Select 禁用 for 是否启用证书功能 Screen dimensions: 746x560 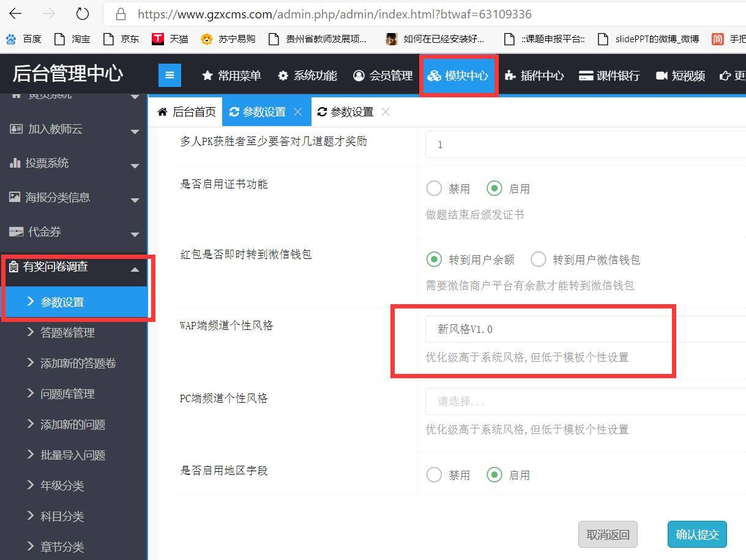tap(434, 189)
